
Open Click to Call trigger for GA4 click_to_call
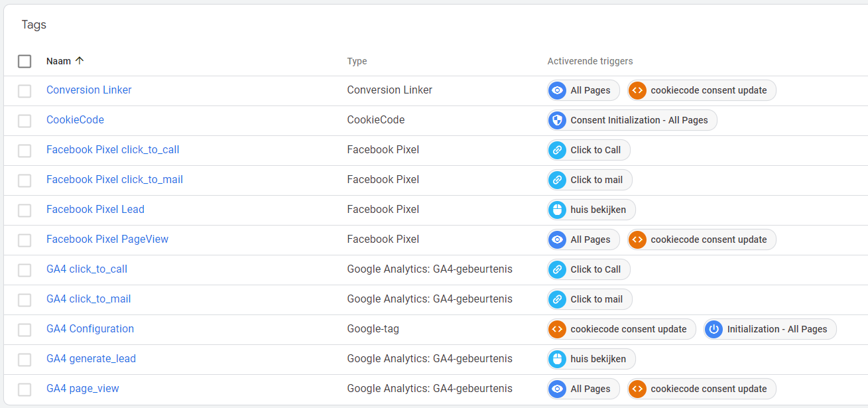click(x=589, y=269)
